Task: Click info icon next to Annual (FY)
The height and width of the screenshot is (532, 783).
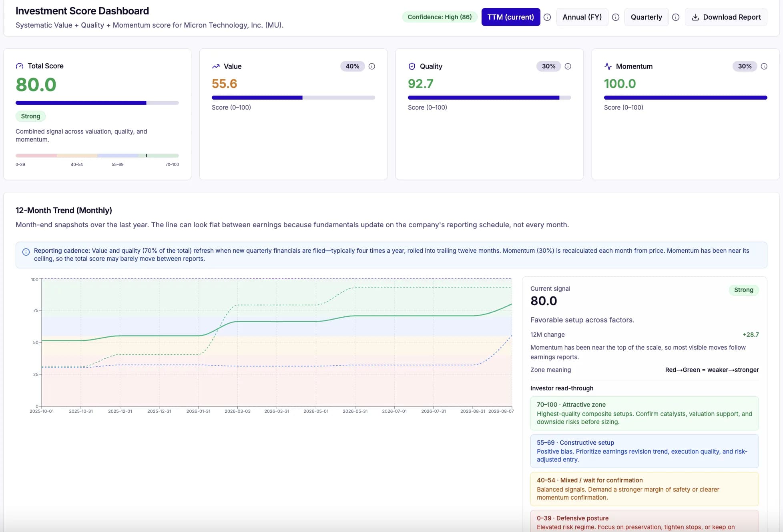Action: point(616,17)
